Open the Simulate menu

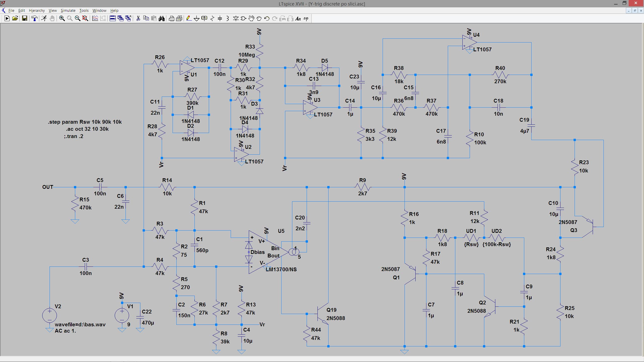coord(68,10)
